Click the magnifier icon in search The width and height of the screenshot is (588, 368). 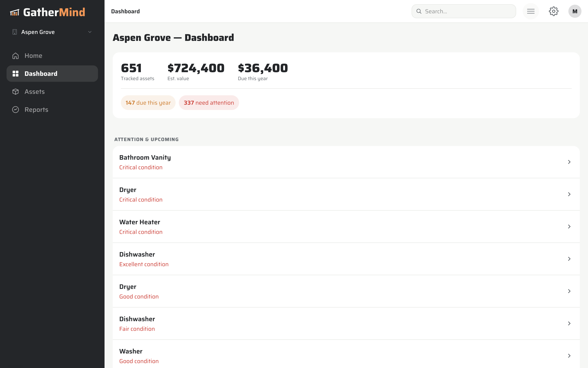click(x=419, y=11)
